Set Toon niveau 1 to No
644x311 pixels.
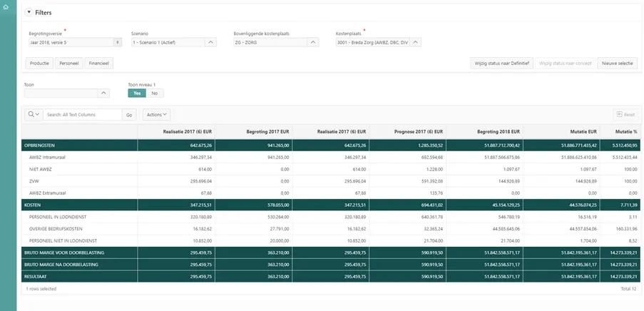154,93
